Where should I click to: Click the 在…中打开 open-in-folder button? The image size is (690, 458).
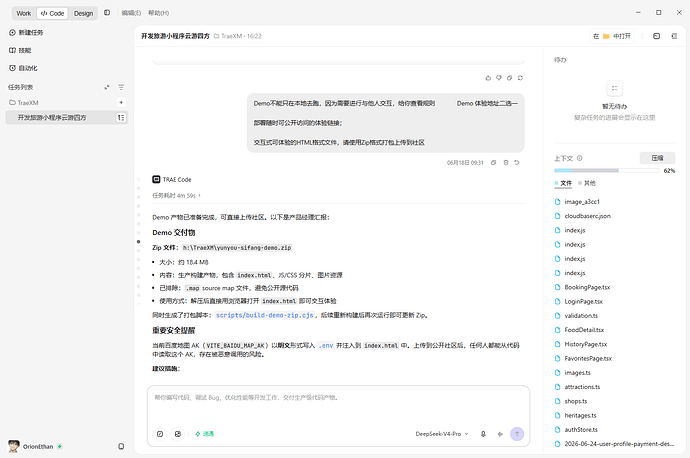pos(612,36)
